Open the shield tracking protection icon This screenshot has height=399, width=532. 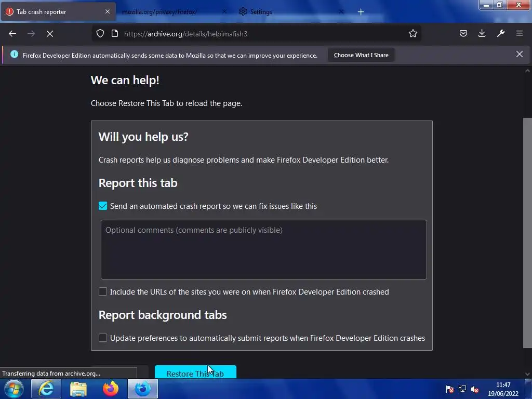pyautogui.click(x=100, y=33)
